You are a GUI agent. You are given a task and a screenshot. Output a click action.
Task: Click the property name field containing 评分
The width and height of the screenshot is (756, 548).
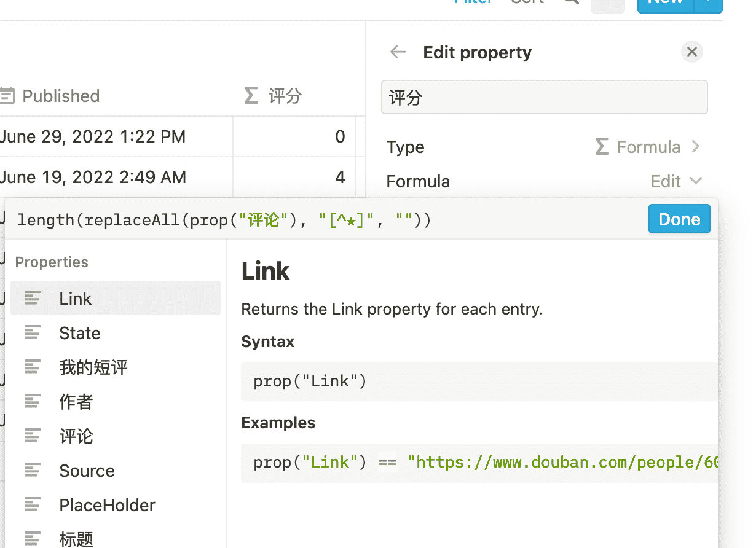(x=544, y=98)
